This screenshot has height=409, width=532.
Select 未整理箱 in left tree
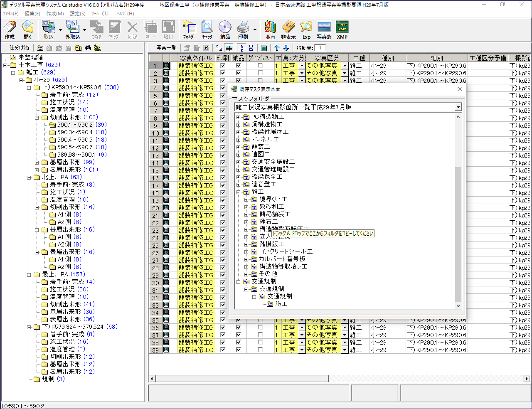point(30,57)
